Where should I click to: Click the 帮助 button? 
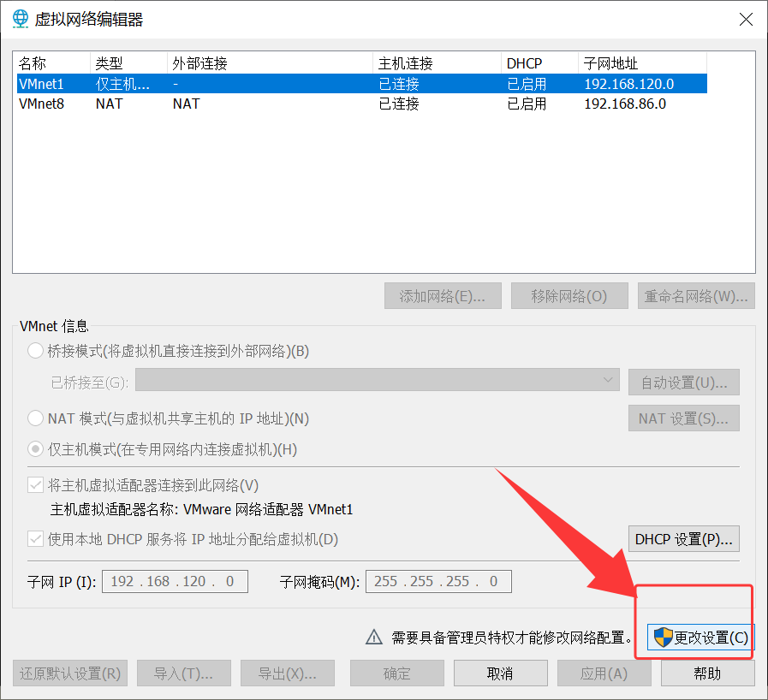[708, 673]
